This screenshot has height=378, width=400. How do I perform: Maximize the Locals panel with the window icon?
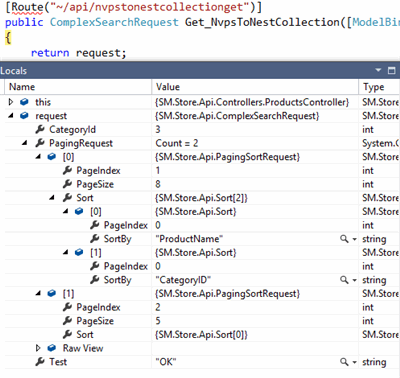pyautogui.click(x=392, y=70)
